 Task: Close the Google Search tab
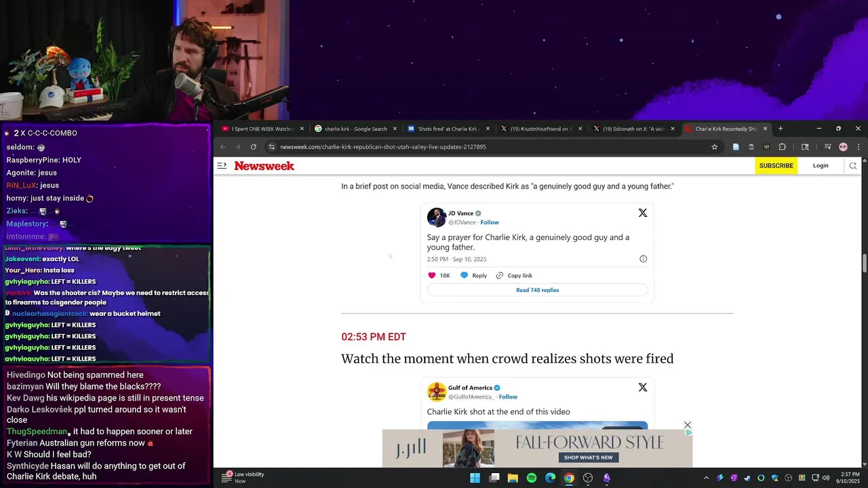tap(395, 129)
